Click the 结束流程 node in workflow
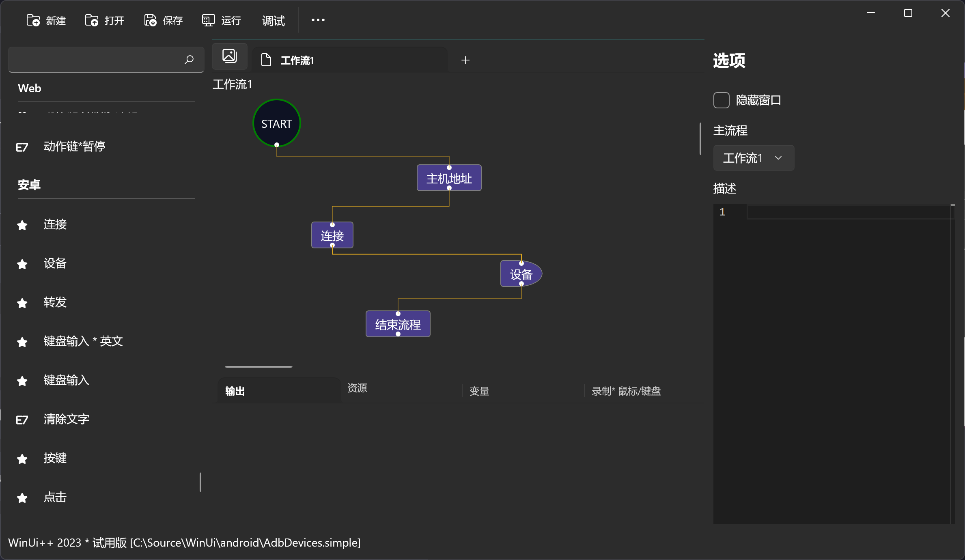 398,324
